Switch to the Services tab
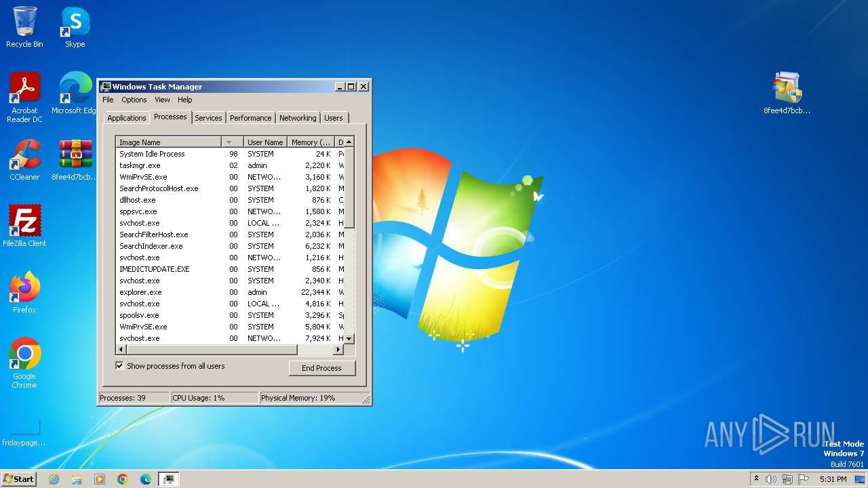This screenshot has height=488, width=868. pyautogui.click(x=208, y=118)
